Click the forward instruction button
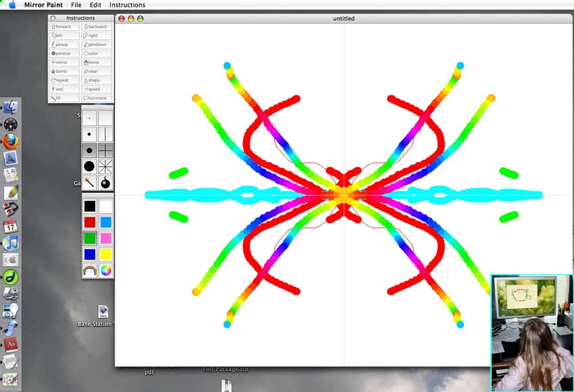Image resolution: width=574 pixels, height=392 pixels. click(64, 27)
